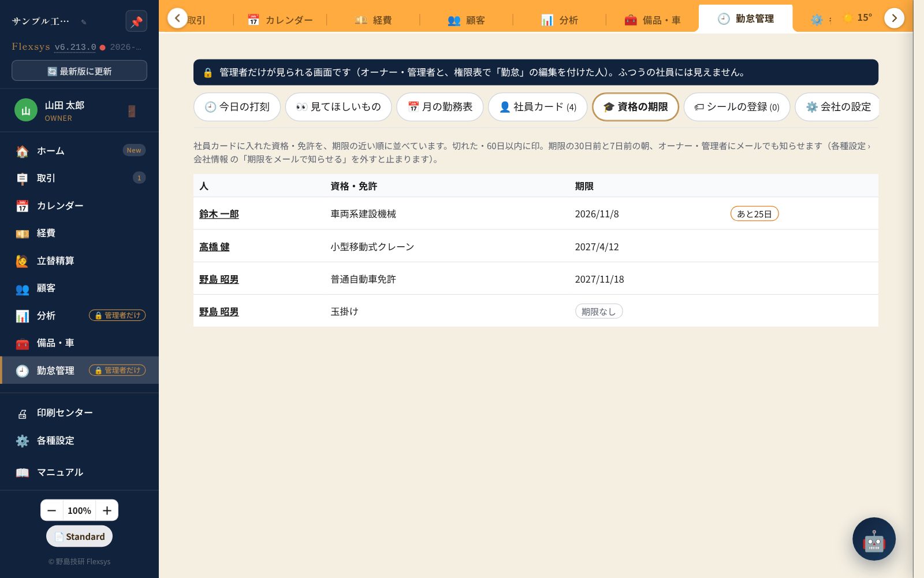This screenshot has width=924, height=578.
Task: Open 顧客 in the sidebar
Action: tap(79, 288)
